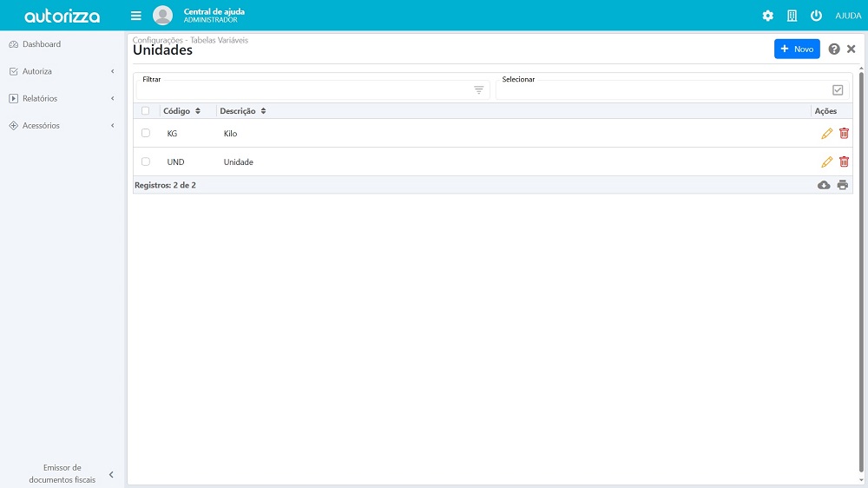Image resolution: width=868 pixels, height=488 pixels.
Task: Open the help question mark icon
Action: pos(834,49)
